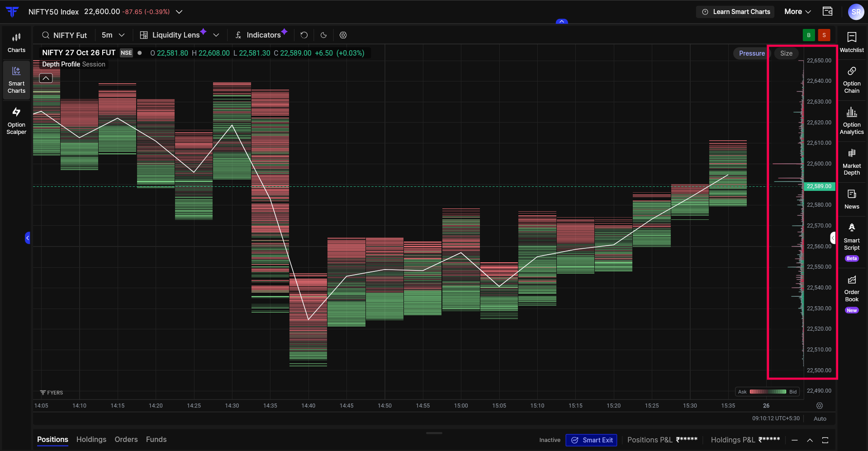Open the Order Book panel

(852, 294)
